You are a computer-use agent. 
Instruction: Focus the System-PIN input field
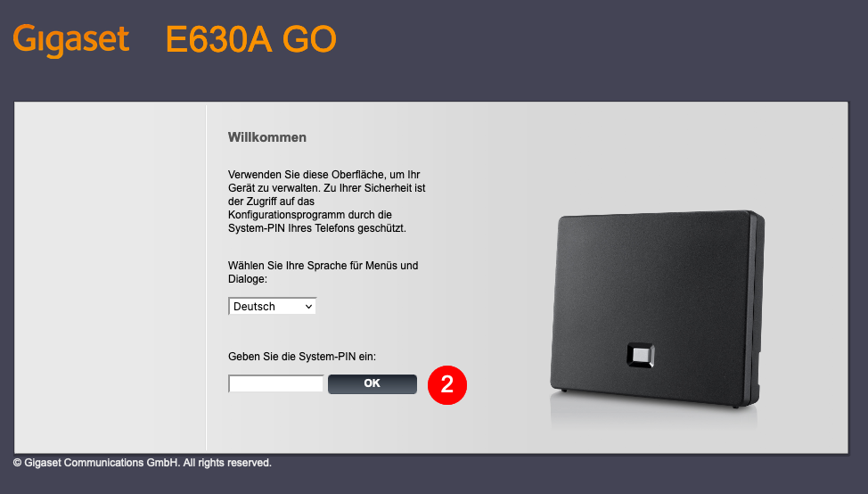[x=275, y=383]
